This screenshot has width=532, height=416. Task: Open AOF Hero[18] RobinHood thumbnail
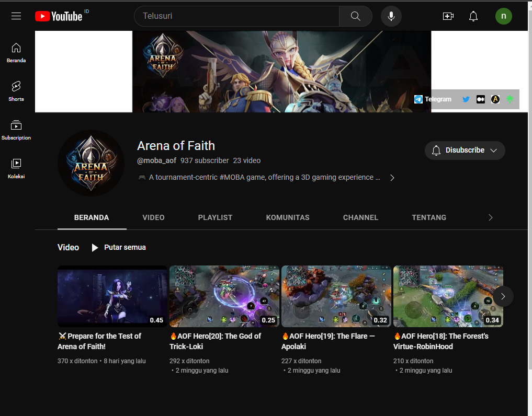(x=448, y=296)
